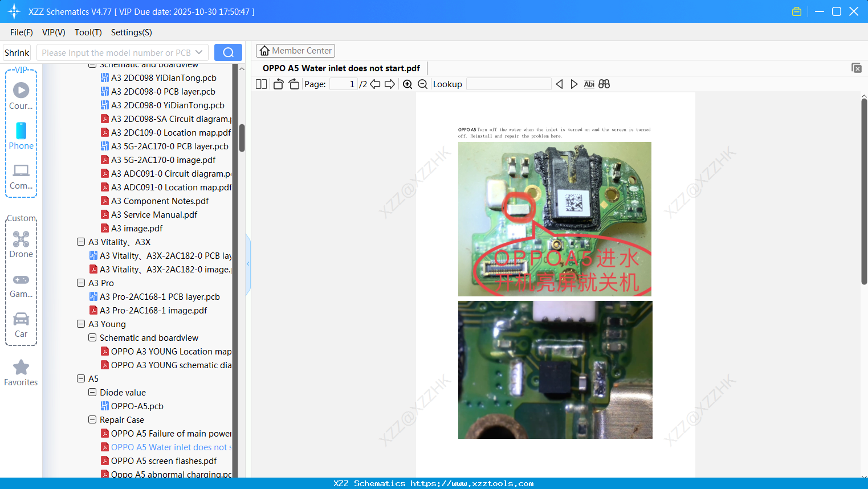Click the PDF viewer vertical scrollbar
The height and width of the screenshot is (489, 868).
coord(864,191)
